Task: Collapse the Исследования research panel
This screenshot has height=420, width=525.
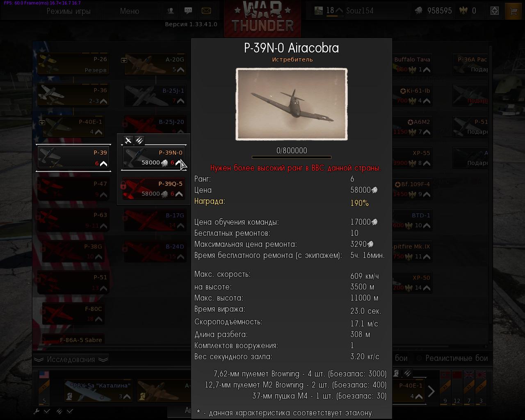Action: tap(71, 360)
